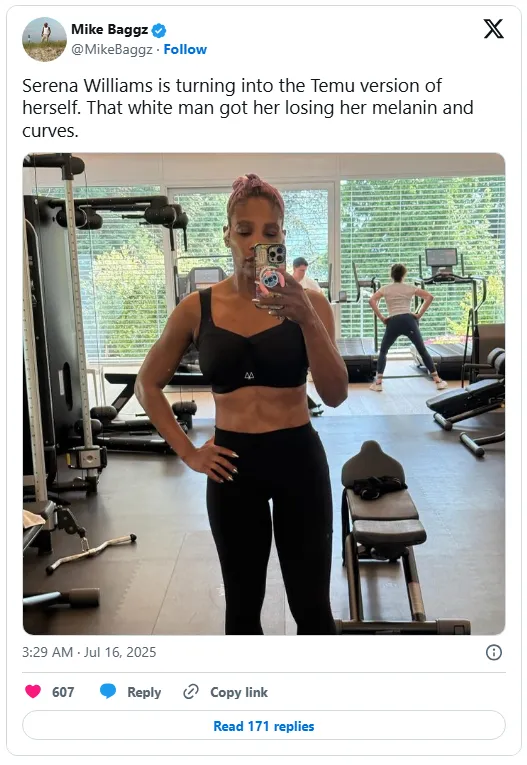
Task: Open Read 171 replies
Action: [x=264, y=725]
